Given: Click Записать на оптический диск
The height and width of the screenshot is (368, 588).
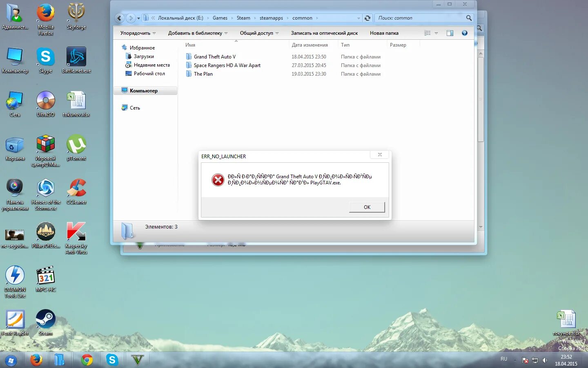Looking at the screenshot, I should [324, 33].
